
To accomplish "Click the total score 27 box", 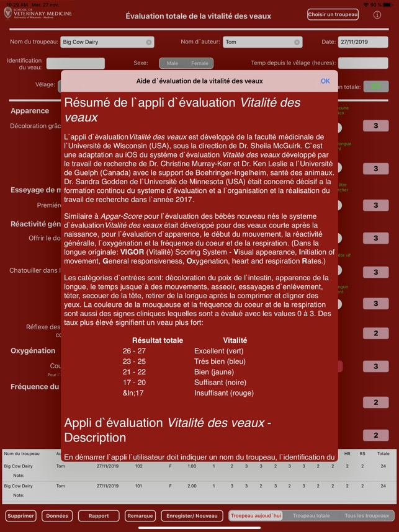I will coord(375,87).
